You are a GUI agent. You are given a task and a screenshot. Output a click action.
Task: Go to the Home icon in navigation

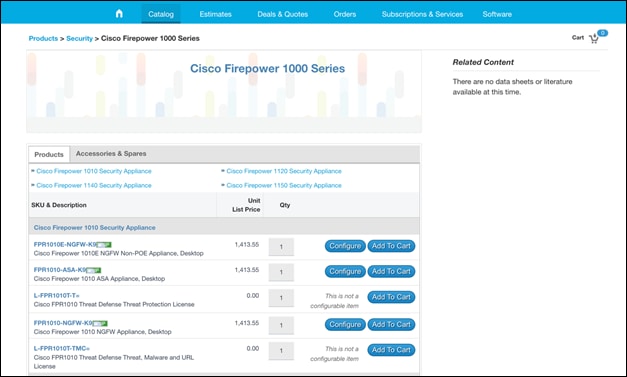pos(119,14)
